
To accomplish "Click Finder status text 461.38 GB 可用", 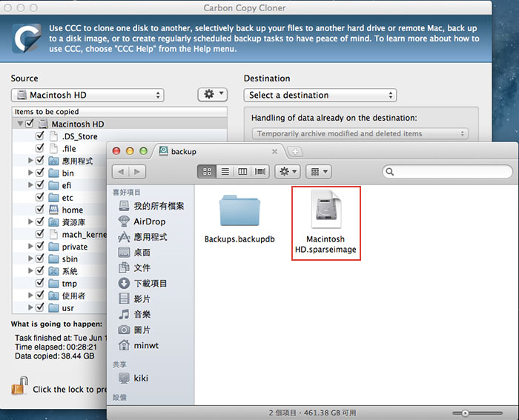I will (330, 413).
